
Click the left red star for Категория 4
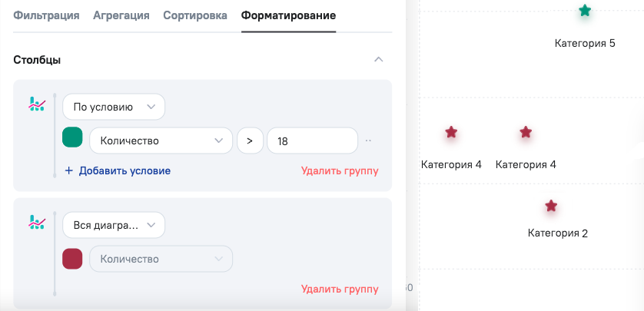tap(451, 132)
